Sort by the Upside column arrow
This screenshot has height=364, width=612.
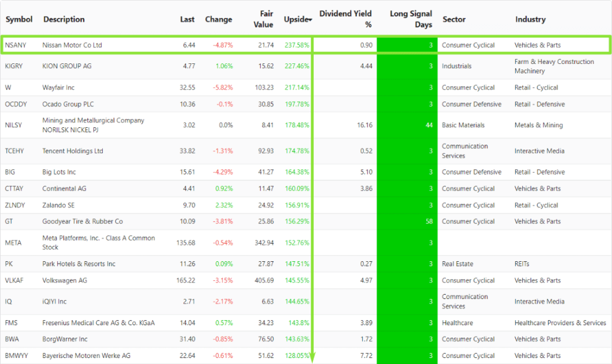click(x=310, y=20)
